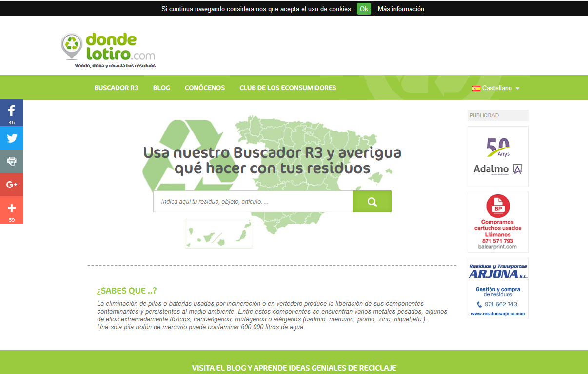Open the Conócenos page
Viewport: 588px width, 374px height.
point(205,88)
